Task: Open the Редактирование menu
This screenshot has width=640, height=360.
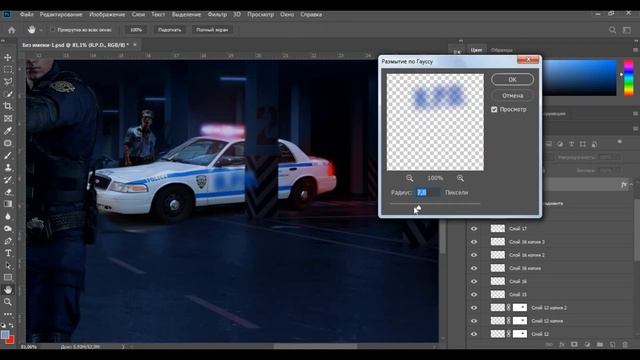Action: pyautogui.click(x=61, y=14)
